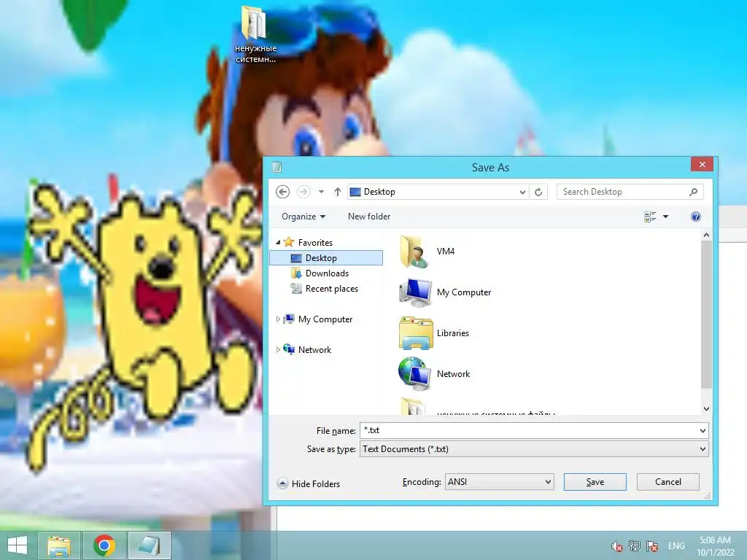Select My Computer icon in file list
The height and width of the screenshot is (560, 747).
click(x=415, y=292)
